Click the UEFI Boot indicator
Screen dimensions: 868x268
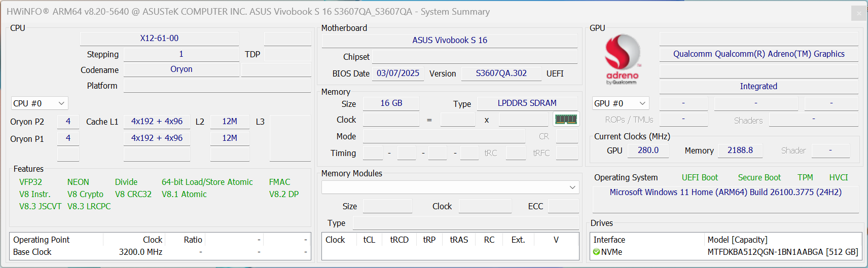pyautogui.click(x=700, y=177)
